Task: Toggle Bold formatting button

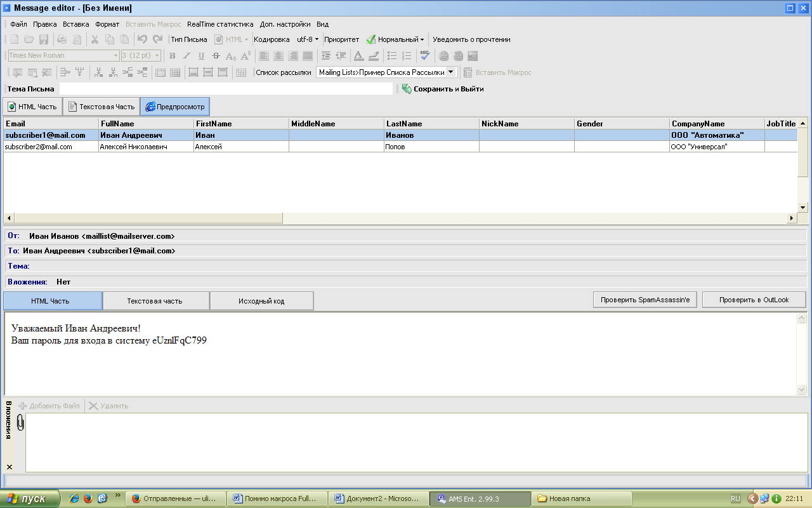Action: click(x=172, y=56)
